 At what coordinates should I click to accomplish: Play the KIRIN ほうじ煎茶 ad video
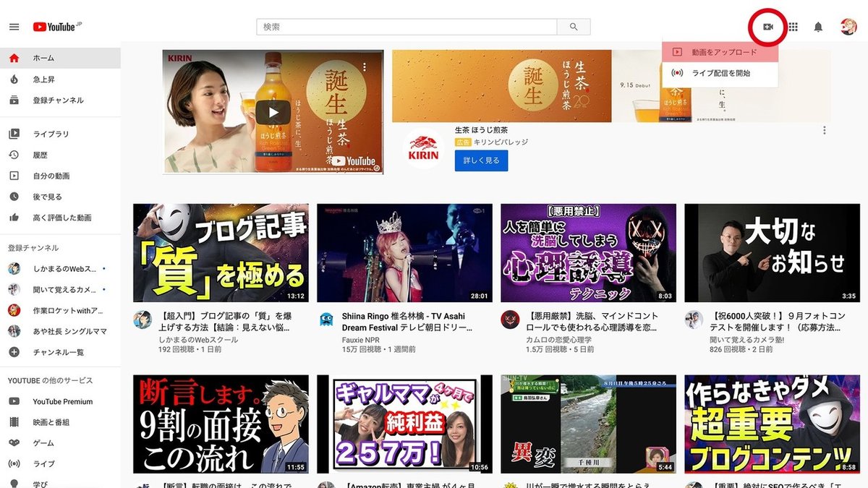(273, 112)
